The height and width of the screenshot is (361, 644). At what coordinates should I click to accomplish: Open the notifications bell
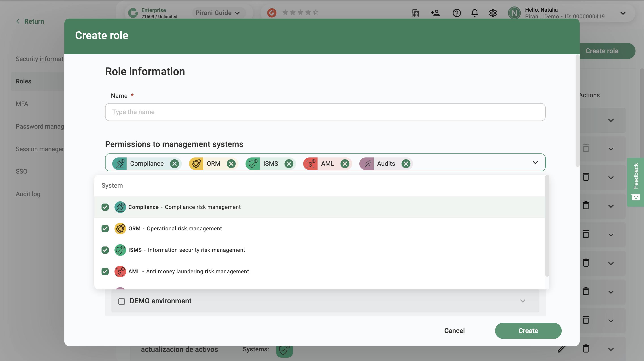tap(475, 13)
